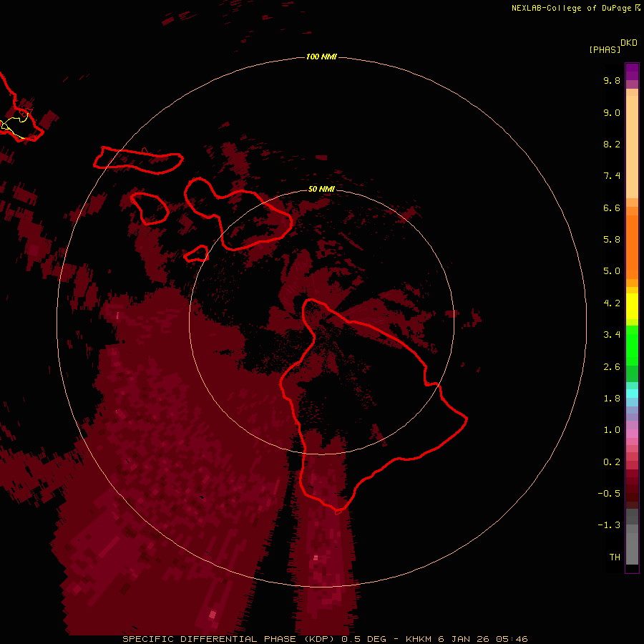Click the 5.8 value on color scale
Screen dimensions: 644x644
coord(612,240)
